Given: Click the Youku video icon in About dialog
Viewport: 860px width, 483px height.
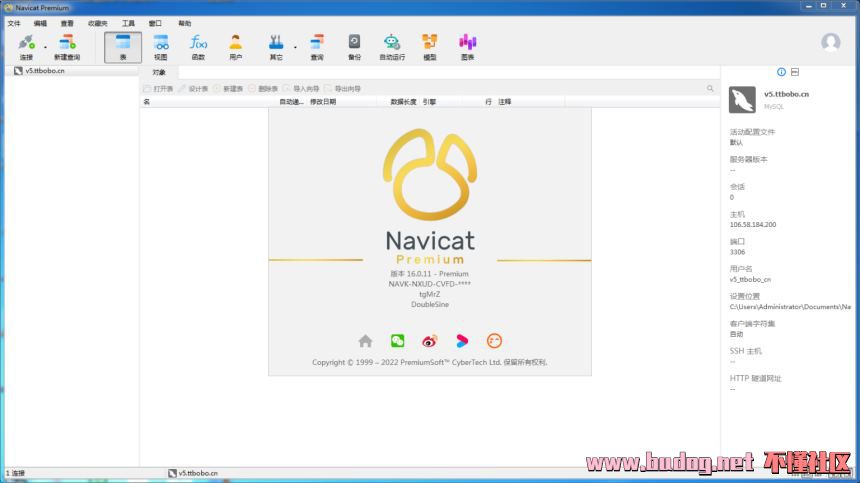Looking at the screenshot, I should click(462, 341).
